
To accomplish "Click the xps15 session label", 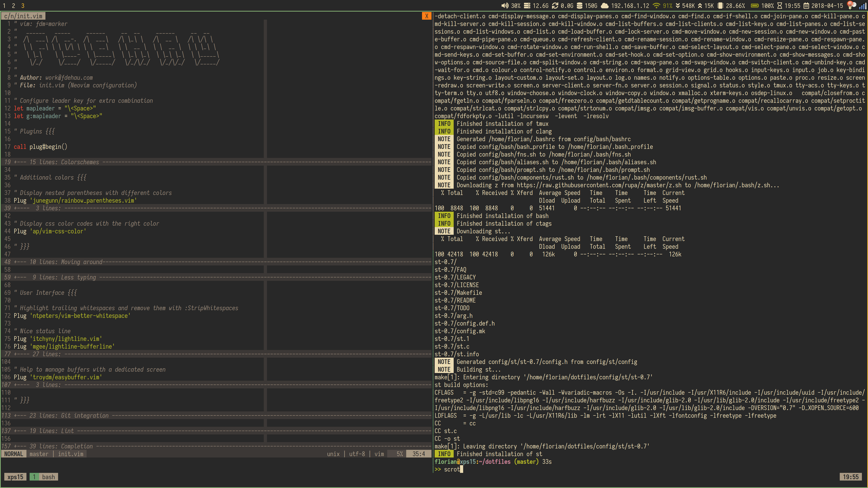I will (15, 476).
